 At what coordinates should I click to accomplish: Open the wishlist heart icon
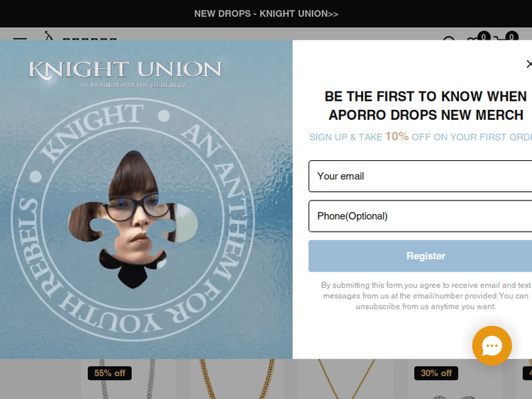point(473,38)
